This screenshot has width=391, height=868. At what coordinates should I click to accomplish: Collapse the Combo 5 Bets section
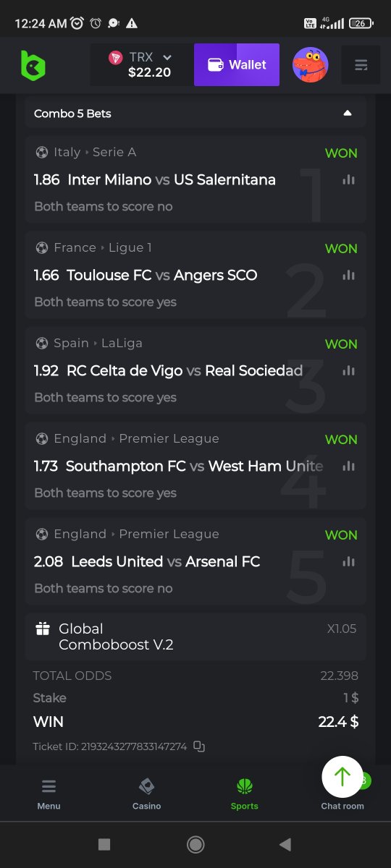[x=348, y=113]
